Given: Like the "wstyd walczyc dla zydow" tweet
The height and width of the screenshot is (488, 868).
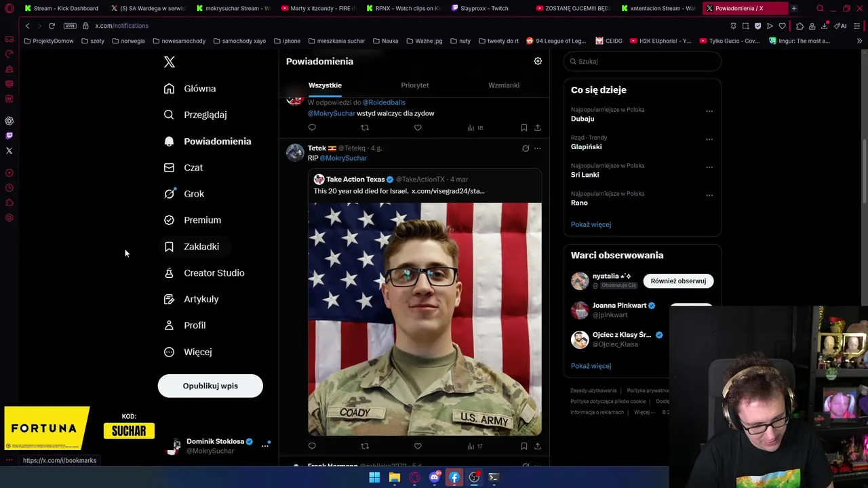Looking at the screenshot, I should pyautogui.click(x=418, y=127).
